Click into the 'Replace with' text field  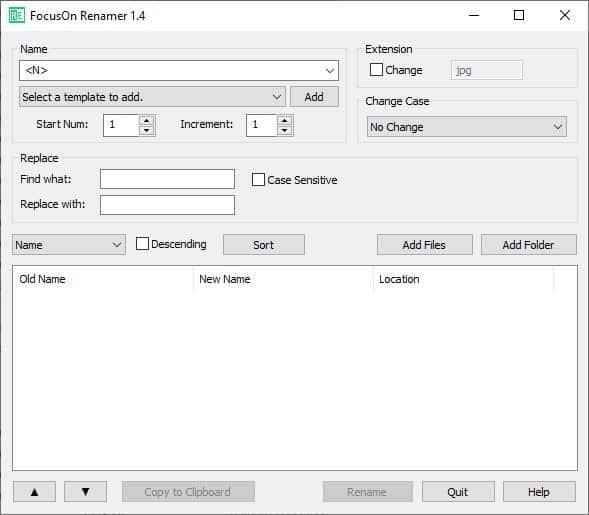[168, 205]
